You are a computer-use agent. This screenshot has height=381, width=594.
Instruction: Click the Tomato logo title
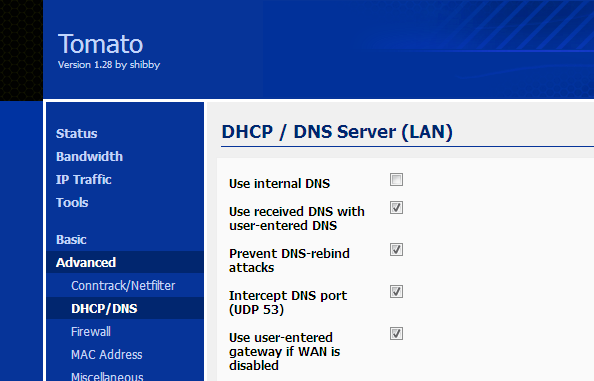point(100,44)
